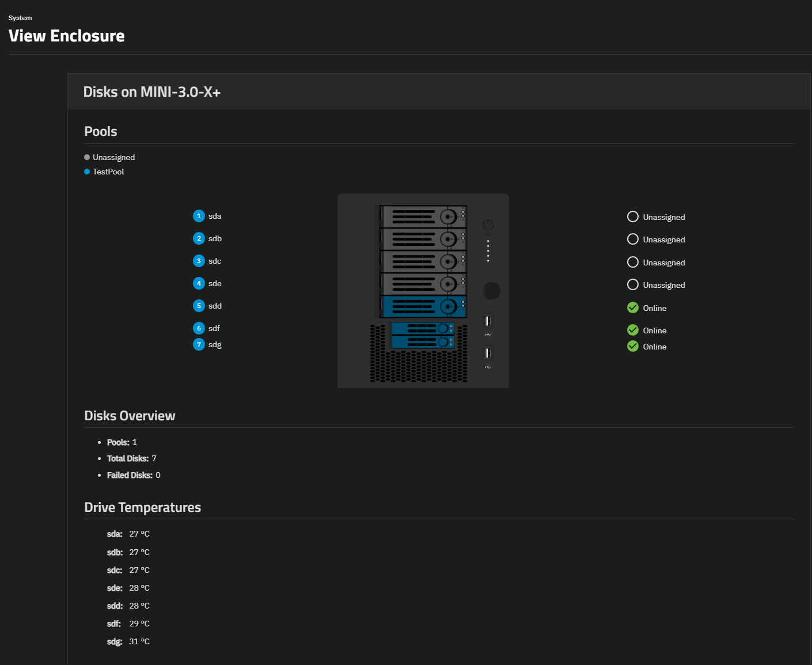
Task: Select the number 7 badge for sdg
Action: pyautogui.click(x=199, y=344)
